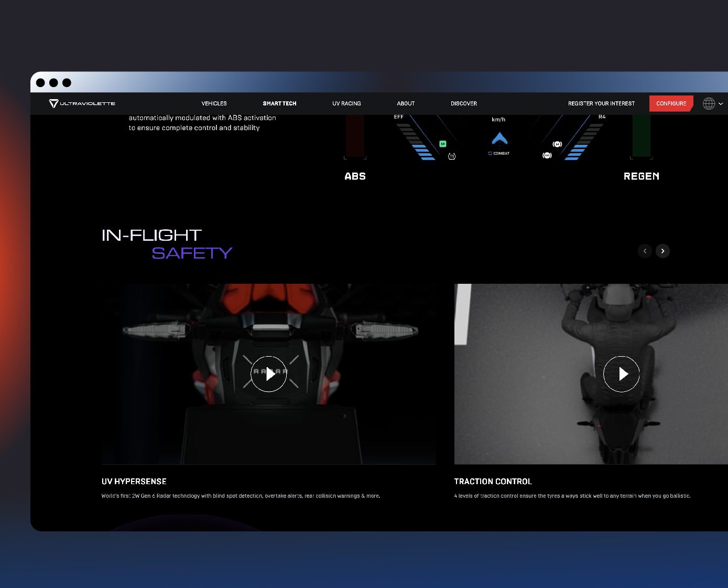This screenshot has width=728, height=588.
Task: Click the green M indicator icon
Action: [x=442, y=144]
